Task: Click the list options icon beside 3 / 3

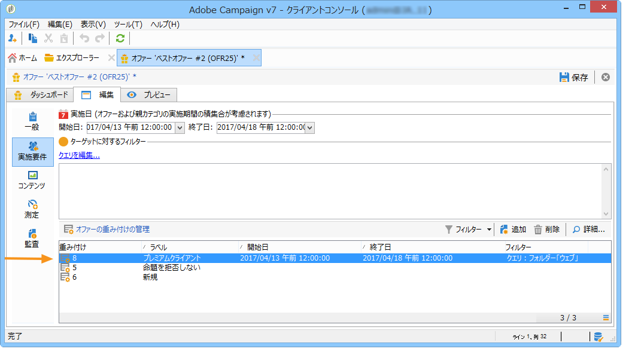Action: click(x=606, y=318)
